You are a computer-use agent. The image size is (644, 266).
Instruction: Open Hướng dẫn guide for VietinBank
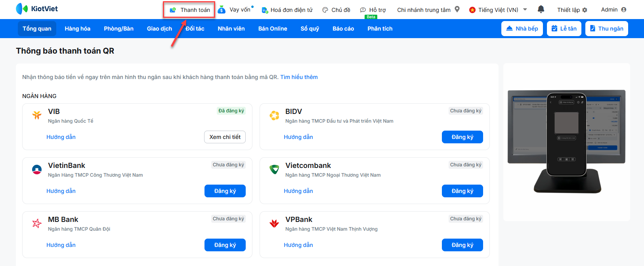(x=61, y=191)
